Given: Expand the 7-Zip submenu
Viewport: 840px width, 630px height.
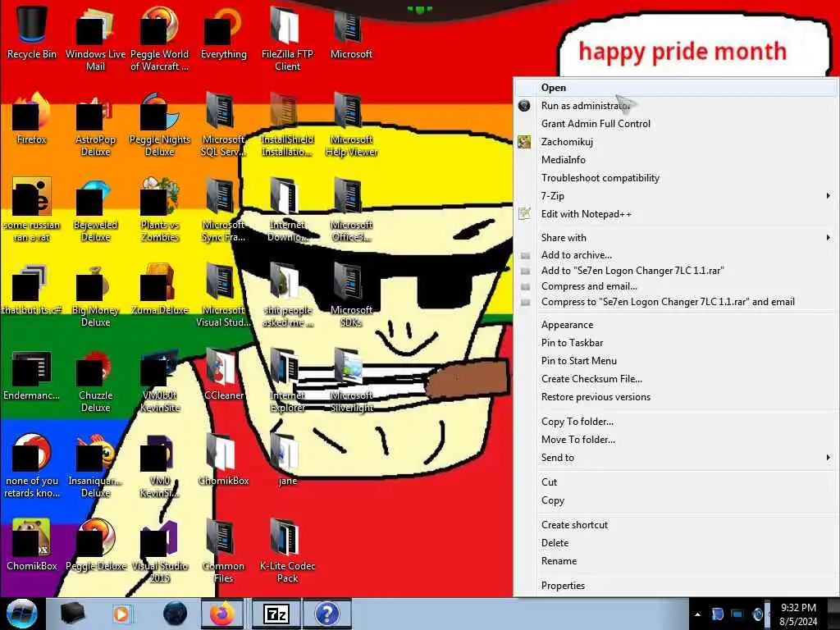Looking at the screenshot, I should (x=676, y=195).
